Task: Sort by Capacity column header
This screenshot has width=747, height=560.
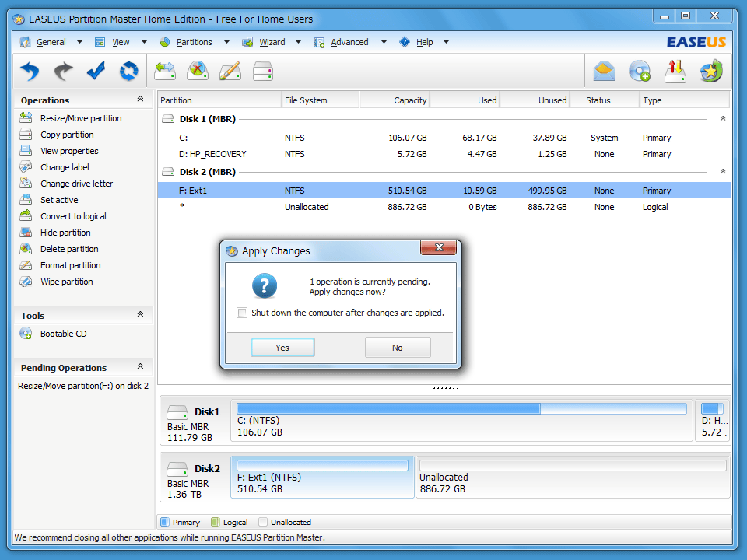Action: click(x=395, y=100)
